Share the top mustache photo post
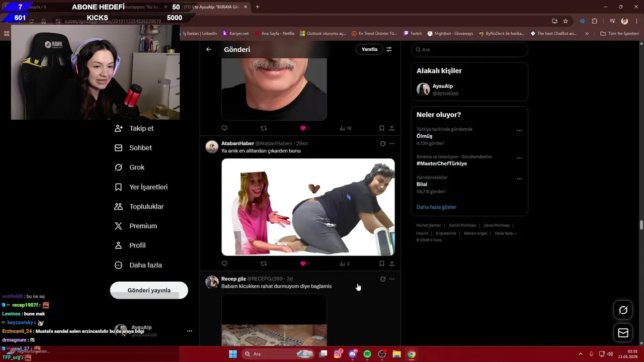The image size is (644, 362). pyautogui.click(x=392, y=128)
